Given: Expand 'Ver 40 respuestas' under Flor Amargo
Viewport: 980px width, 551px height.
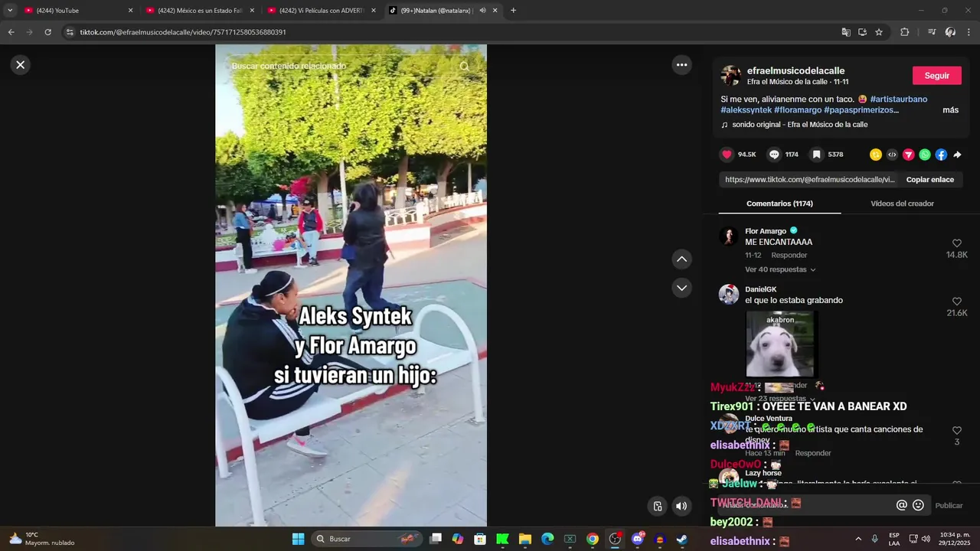Looking at the screenshot, I should (x=780, y=269).
